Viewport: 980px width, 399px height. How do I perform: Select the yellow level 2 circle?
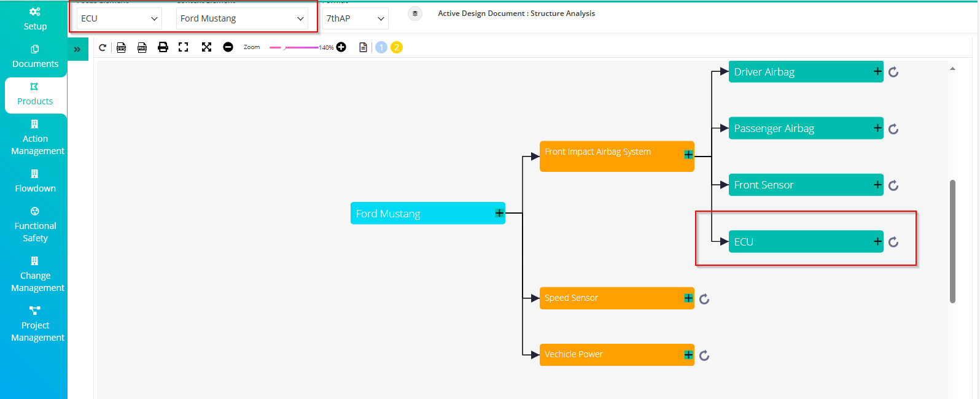397,47
